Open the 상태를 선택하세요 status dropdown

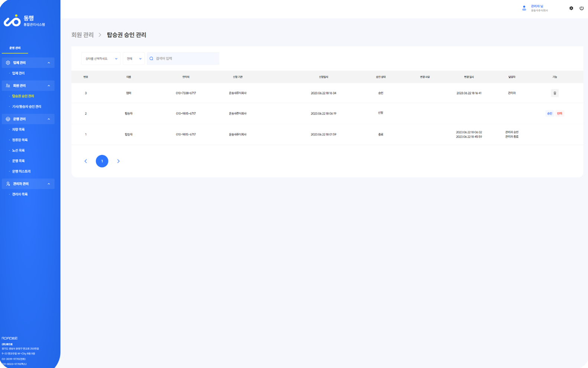pyautogui.click(x=101, y=58)
